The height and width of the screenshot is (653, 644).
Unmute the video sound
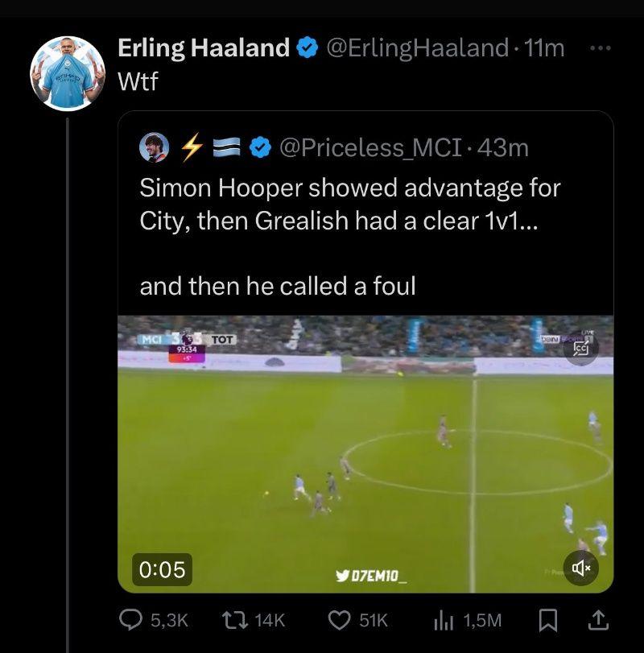[580, 568]
